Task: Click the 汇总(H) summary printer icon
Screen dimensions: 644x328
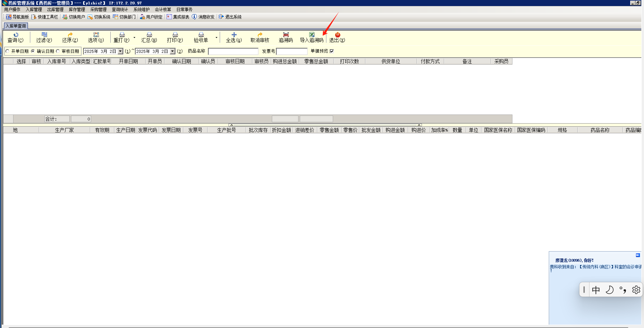Action: coord(149,35)
